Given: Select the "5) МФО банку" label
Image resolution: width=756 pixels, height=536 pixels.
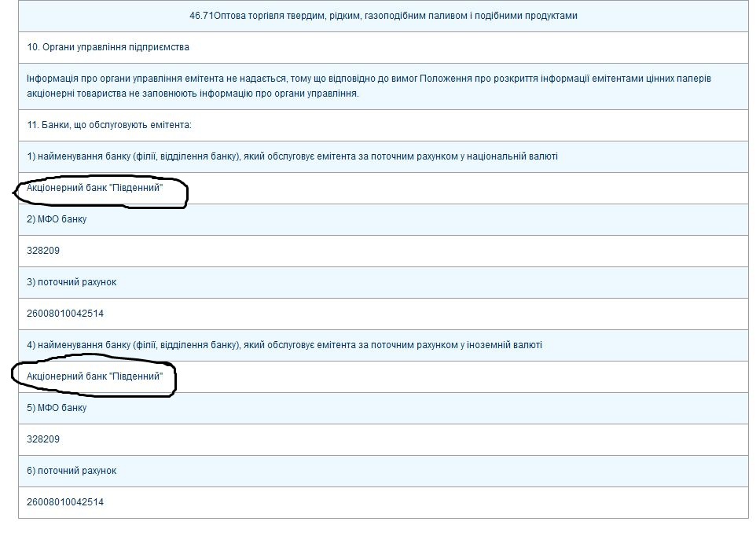Looking at the screenshot, I should (x=57, y=408).
